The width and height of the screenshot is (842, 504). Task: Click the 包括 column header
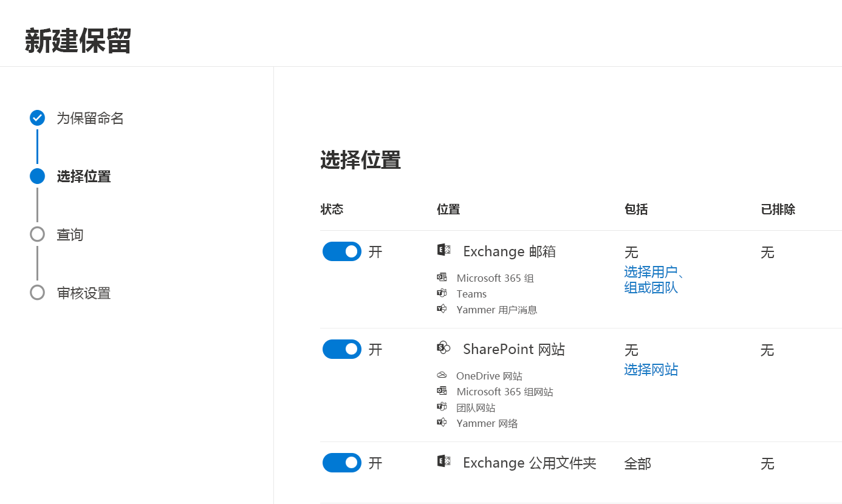pos(636,209)
